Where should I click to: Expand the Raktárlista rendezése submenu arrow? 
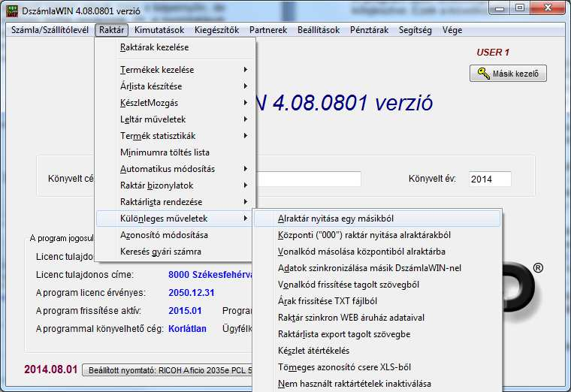246,202
